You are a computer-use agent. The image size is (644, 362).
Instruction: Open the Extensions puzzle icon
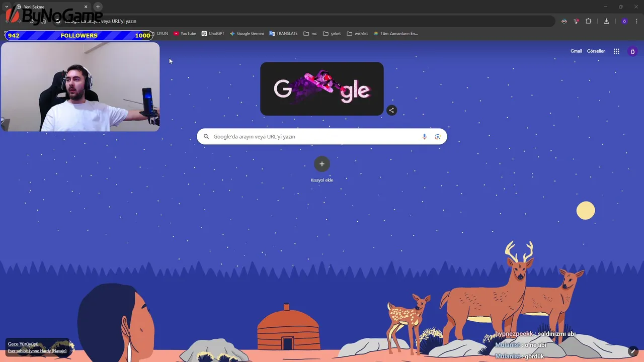coord(588,21)
